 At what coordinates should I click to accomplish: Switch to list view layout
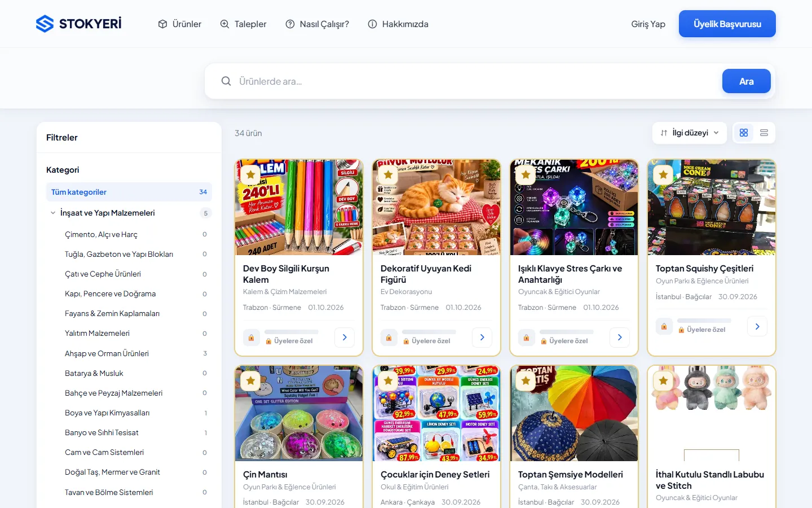764,133
